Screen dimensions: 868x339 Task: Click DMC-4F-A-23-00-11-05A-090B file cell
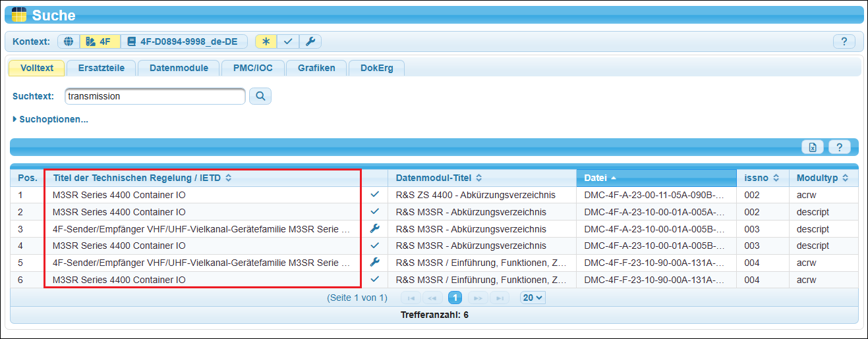656,195
